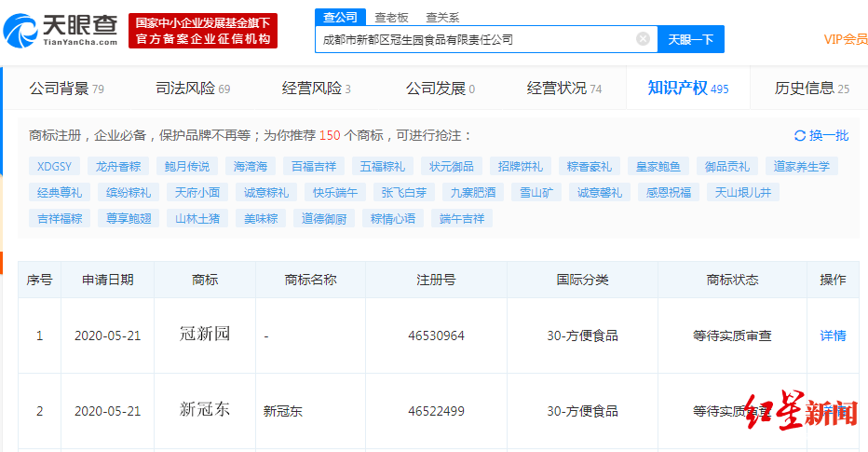The height and width of the screenshot is (452, 868).
Task: Open 详情 for trademark 46530964
Action: (x=832, y=336)
